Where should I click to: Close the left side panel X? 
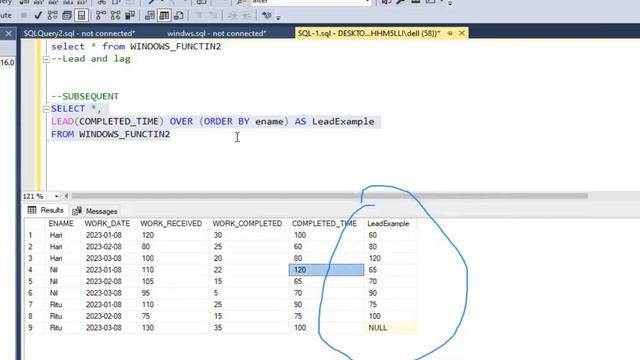pyautogui.click(x=8, y=33)
